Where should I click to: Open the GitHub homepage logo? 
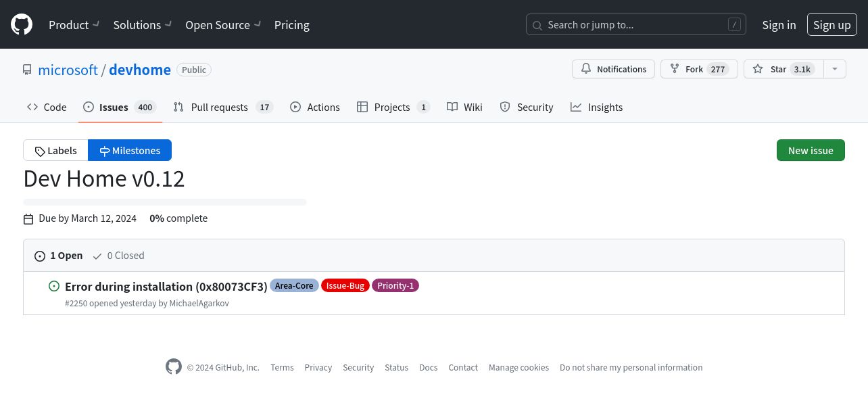click(x=22, y=25)
